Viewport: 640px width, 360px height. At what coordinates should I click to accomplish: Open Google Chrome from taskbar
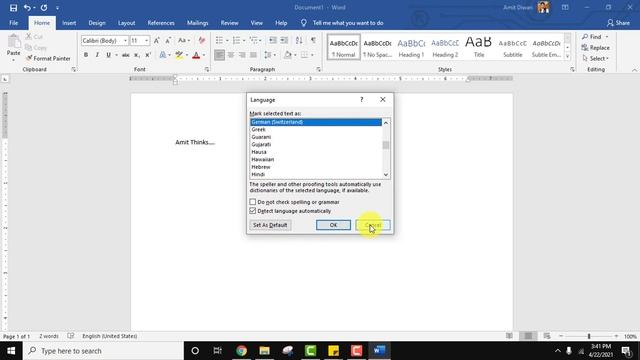pyautogui.click(x=241, y=351)
